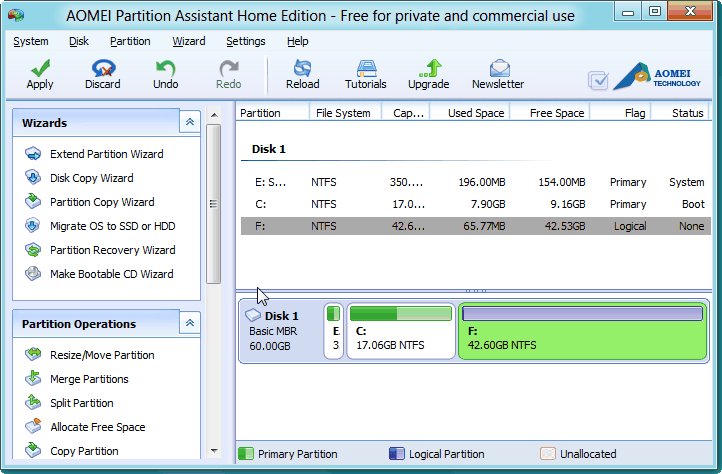
Task: Click the Primary Partition legend swatch
Action: (x=246, y=454)
